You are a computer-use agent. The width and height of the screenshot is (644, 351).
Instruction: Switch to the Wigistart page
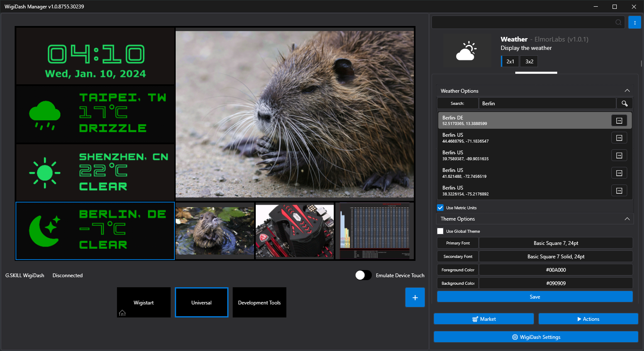[x=144, y=302]
